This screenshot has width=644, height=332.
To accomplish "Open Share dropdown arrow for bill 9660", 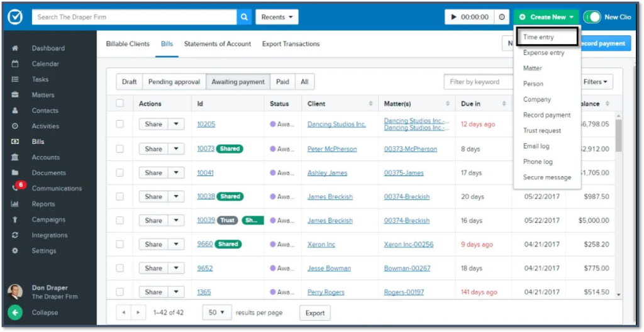I will [x=176, y=244].
